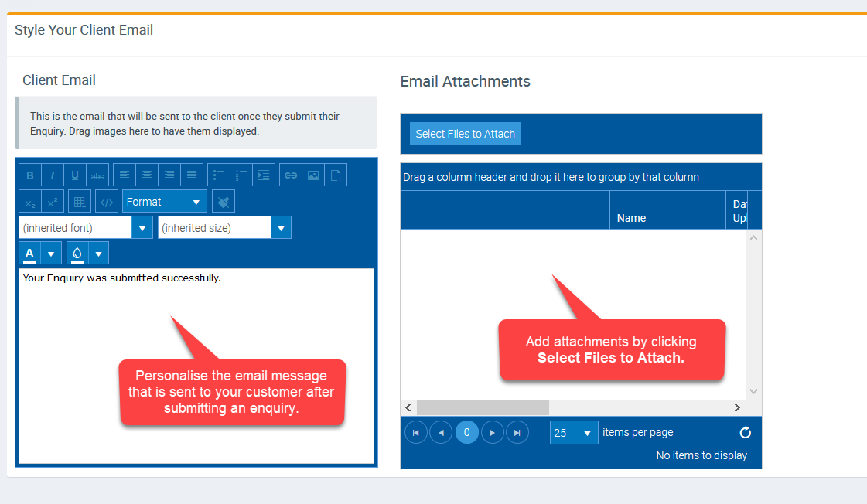This screenshot has width=867, height=504.
Task: Click the strikethrough icon
Action: 97,175
